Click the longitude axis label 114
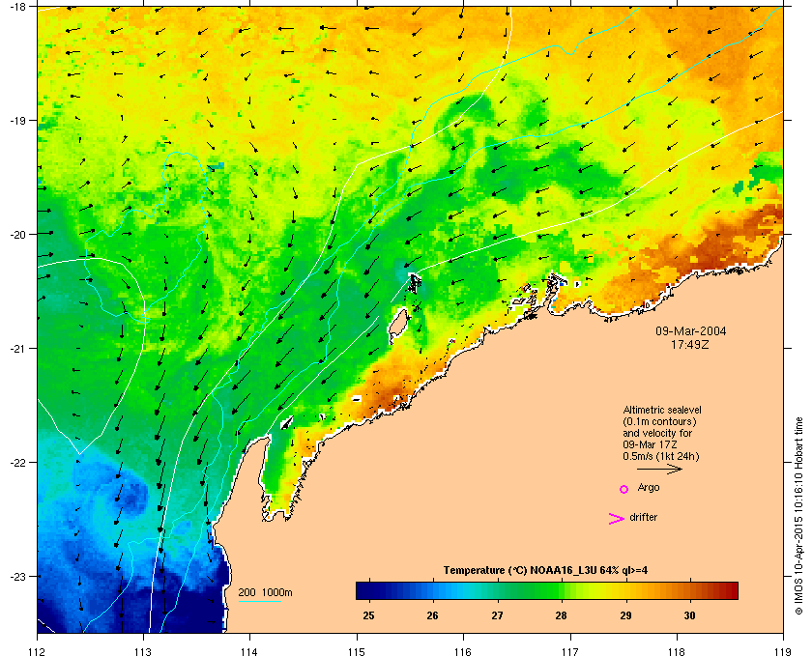 (x=249, y=652)
